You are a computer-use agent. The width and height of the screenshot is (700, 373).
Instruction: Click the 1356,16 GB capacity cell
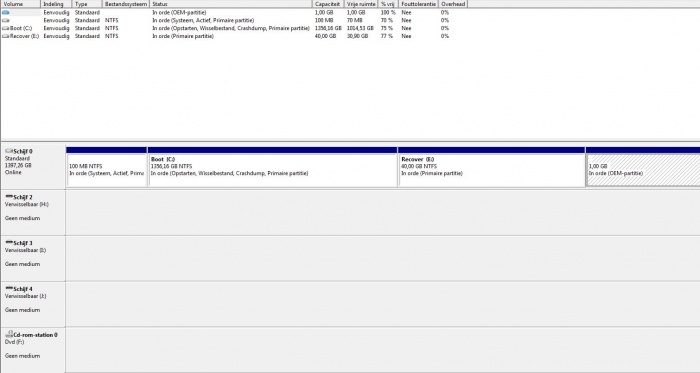[x=328, y=28]
